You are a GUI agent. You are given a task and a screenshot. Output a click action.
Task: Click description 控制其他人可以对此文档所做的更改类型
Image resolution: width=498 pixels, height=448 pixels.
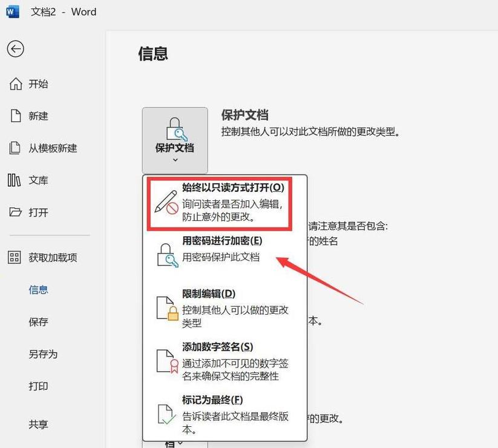click(310, 131)
